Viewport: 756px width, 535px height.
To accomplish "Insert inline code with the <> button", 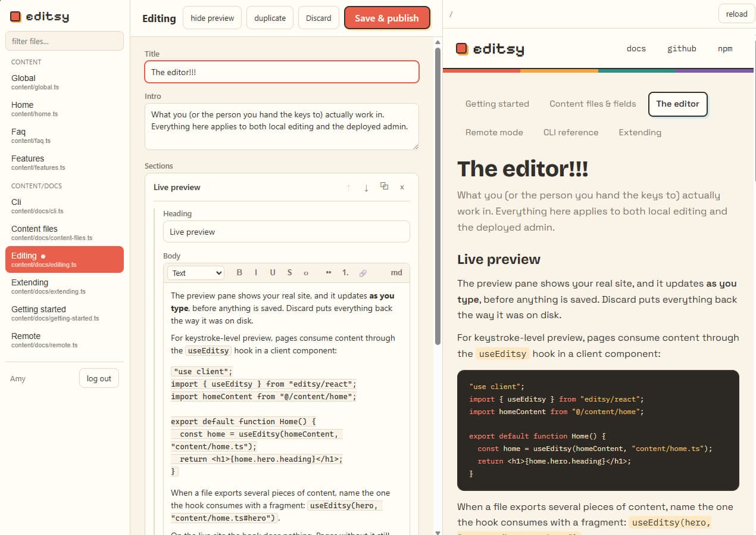I will pyautogui.click(x=306, y=273).
